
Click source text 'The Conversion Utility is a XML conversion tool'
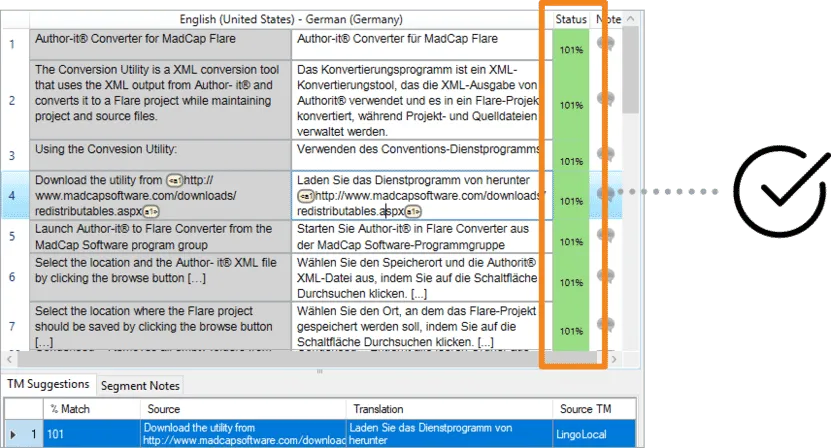click(x=157, y=70)
